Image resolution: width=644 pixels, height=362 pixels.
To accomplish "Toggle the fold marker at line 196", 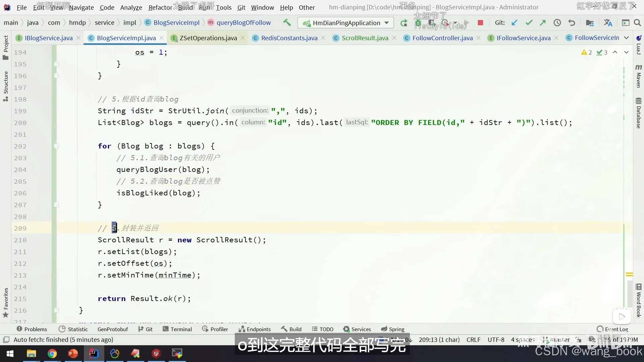I will [56, 75].
